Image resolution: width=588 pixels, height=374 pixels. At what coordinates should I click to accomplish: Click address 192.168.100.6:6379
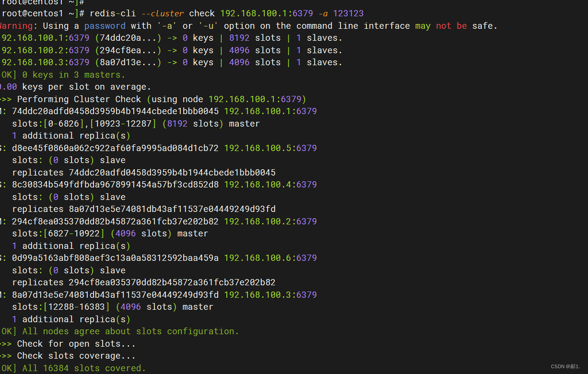270,258
